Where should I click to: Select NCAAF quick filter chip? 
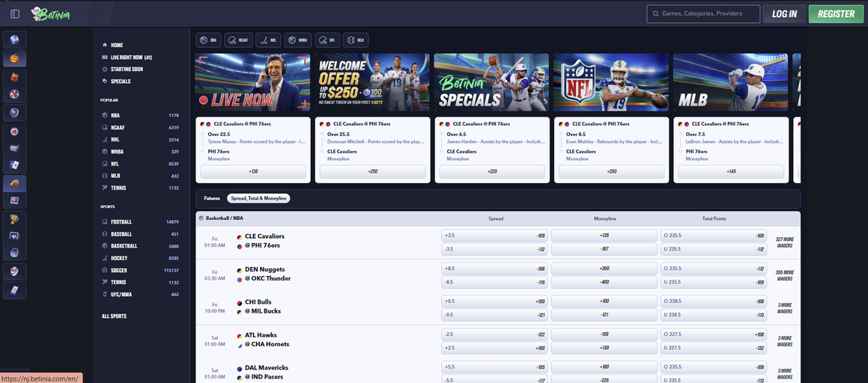click(239, 40)
